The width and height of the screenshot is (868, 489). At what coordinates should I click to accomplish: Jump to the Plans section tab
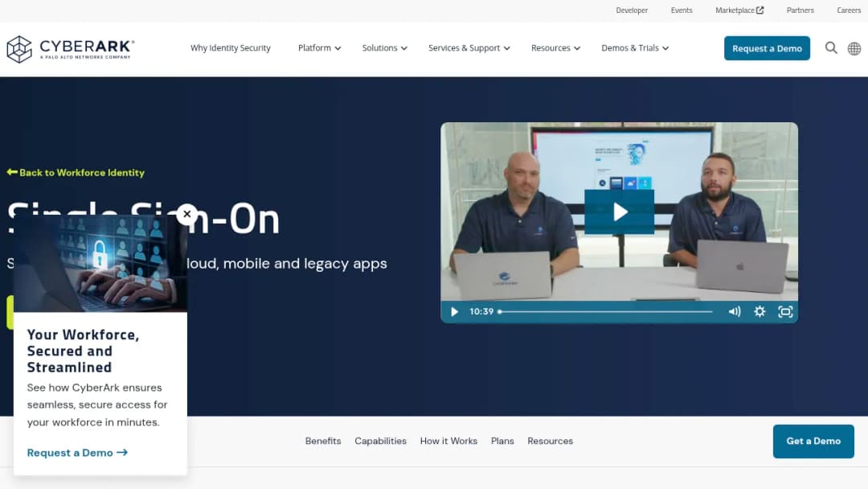(x=502, y=441)
